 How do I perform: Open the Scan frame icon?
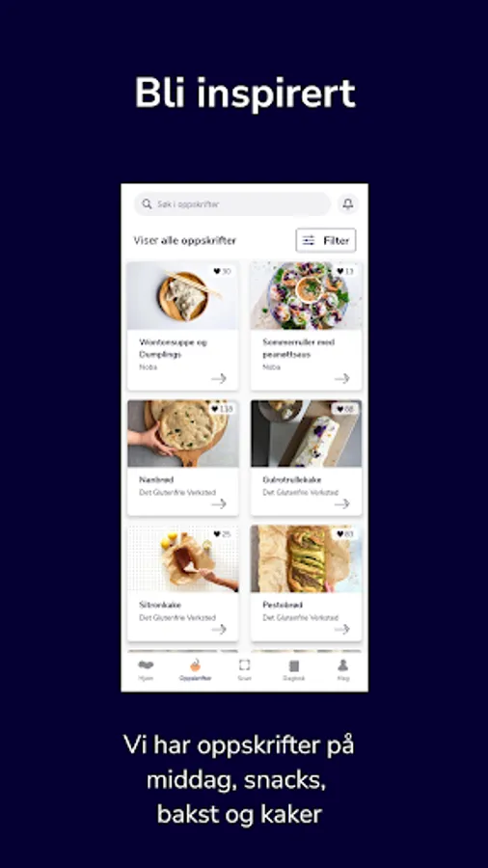click(x=244, y=665)
